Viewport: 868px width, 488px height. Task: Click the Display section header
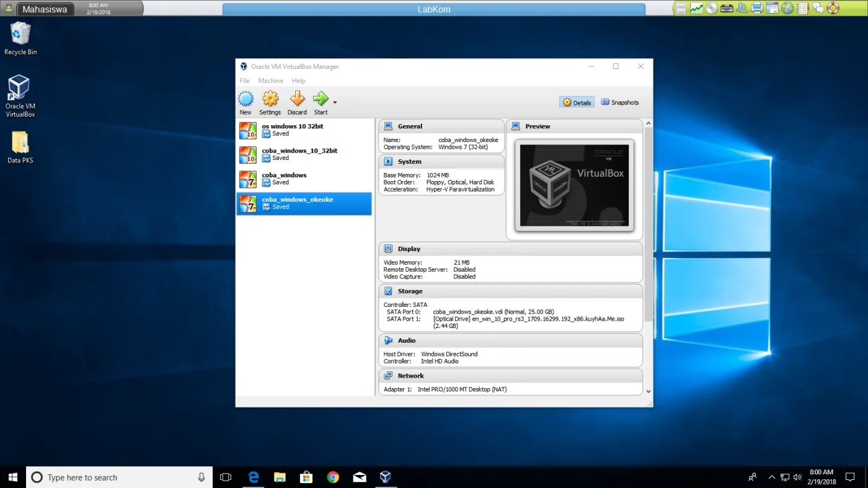[x=511, y=249]
